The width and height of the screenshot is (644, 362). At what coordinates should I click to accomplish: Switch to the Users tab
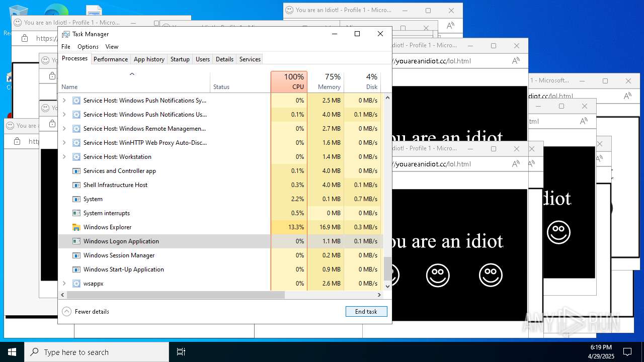point(203,59)
